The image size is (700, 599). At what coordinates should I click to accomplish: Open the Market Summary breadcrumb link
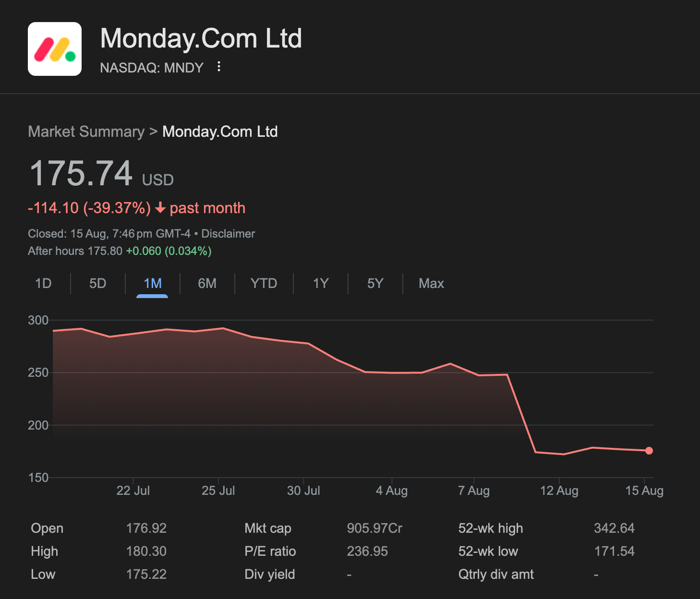pos(86,132)
